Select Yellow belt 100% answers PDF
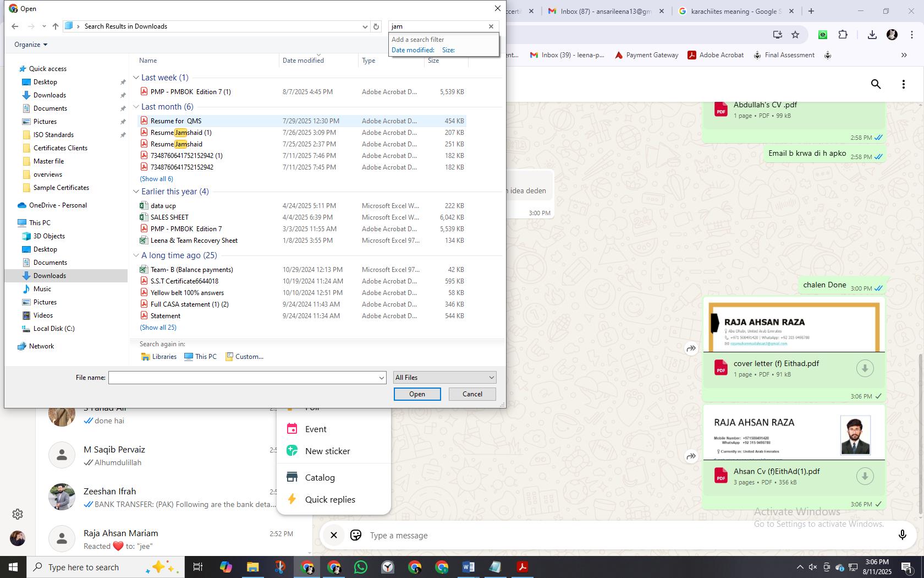Viewport: 924px width, 578px height. [186, 293]
